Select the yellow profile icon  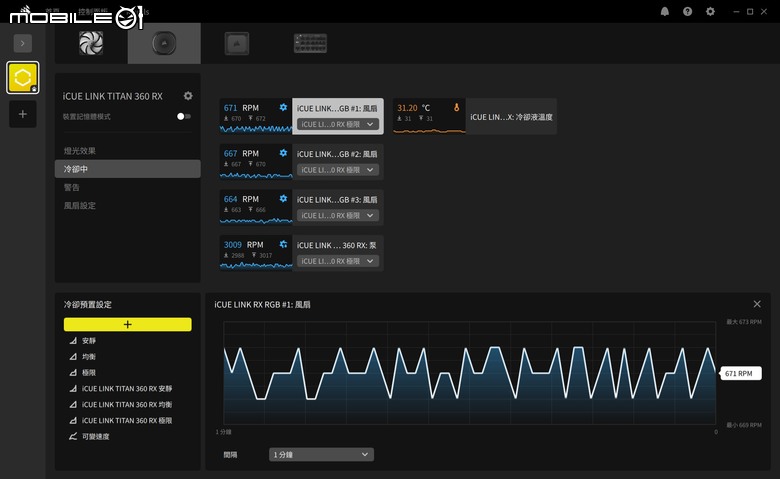click(22, 78)
